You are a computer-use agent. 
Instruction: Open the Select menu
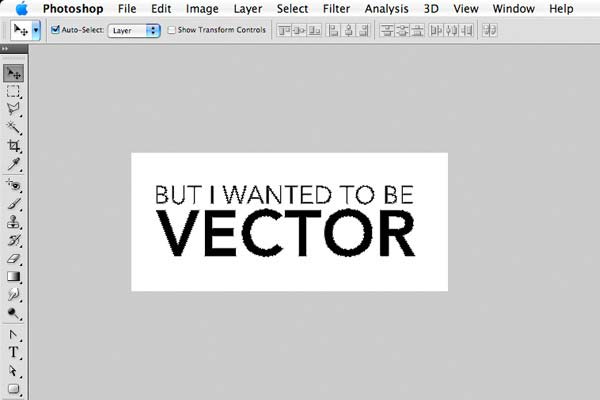[x=292, y=8]
